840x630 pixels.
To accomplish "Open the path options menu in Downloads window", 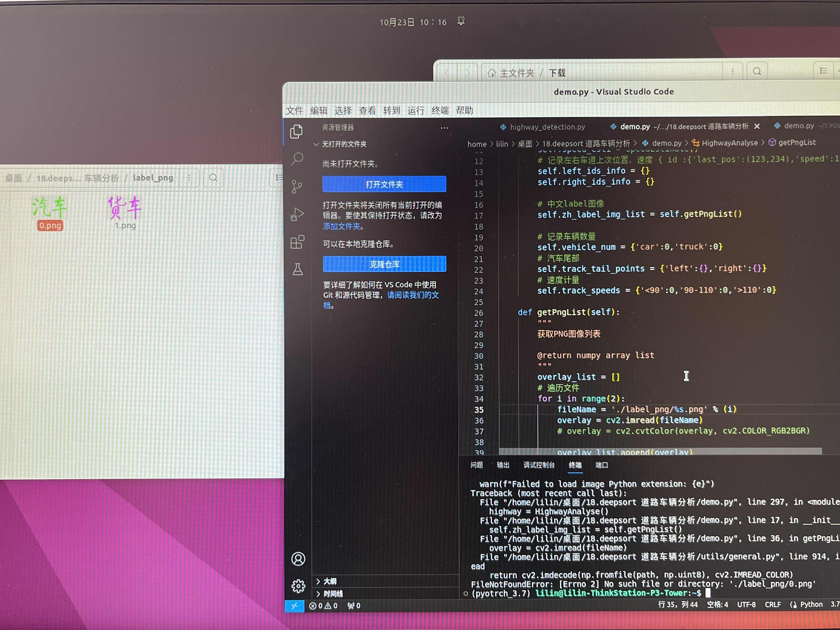I will [x=732, y=72].
